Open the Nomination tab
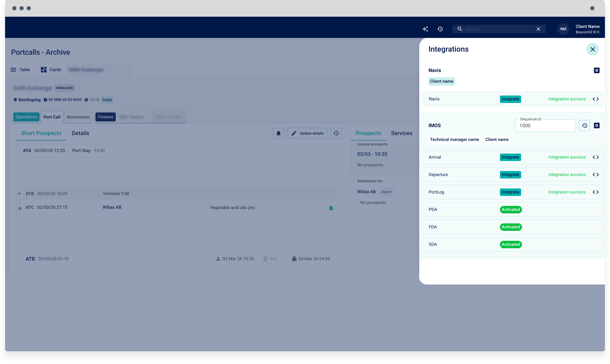The image size is (610, 364). point(78,117)
